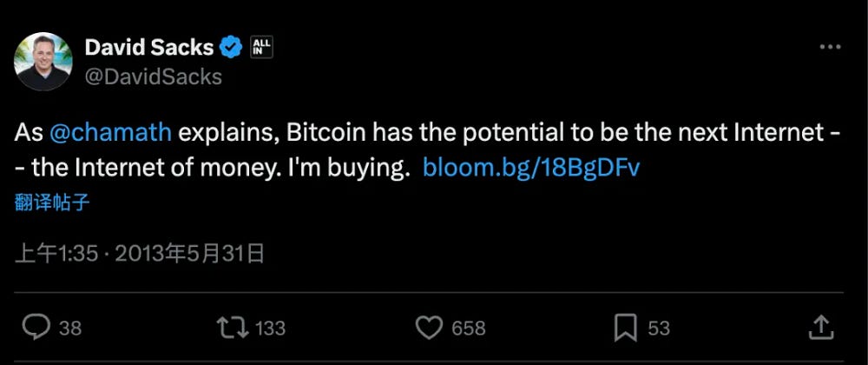868x365 pixels.
Task: Click the 38 replies count
Action: (70, 328)
